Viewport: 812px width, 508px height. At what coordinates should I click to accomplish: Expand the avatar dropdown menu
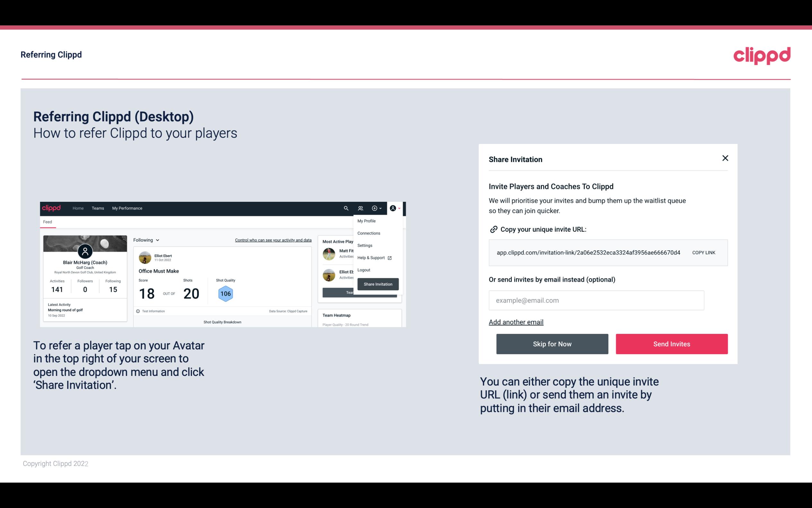[393, 208]
